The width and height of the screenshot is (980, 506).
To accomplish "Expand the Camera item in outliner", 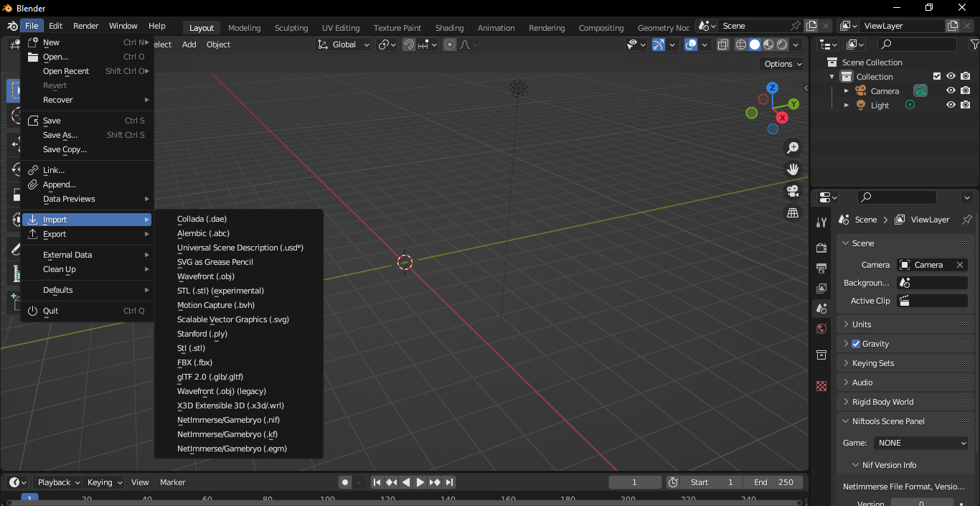I will [847, 90].
